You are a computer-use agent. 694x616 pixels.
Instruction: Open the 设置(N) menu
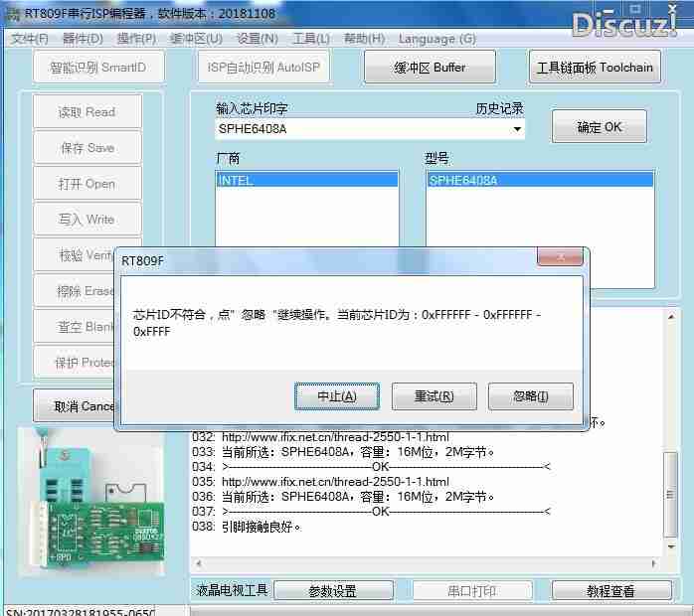(x=258, y=39)
